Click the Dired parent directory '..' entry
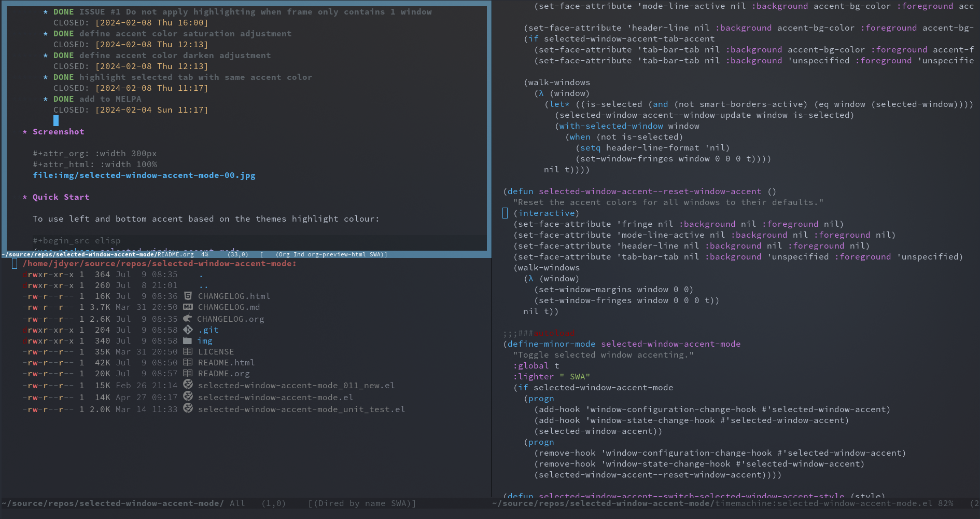The image size is (980, 519). 203,285
